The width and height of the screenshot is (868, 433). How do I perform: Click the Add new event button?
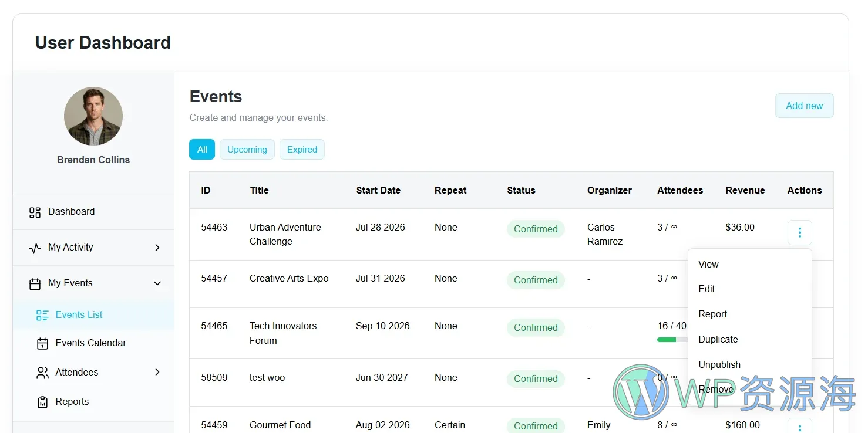[x=804, y=106]
